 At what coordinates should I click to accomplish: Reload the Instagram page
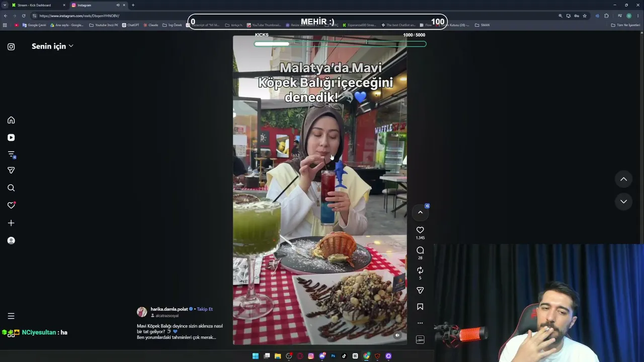24,16
